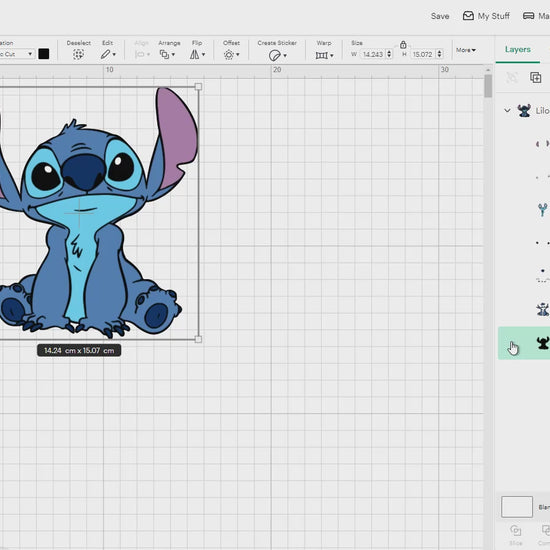
Task: Select the blue body layer thumbnail
Action: pos(543,309)
